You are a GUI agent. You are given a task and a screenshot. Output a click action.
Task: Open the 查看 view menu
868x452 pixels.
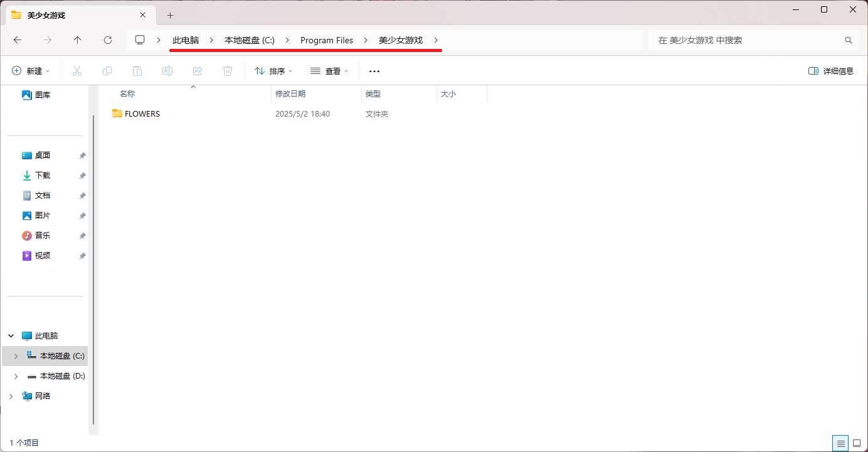329,71
